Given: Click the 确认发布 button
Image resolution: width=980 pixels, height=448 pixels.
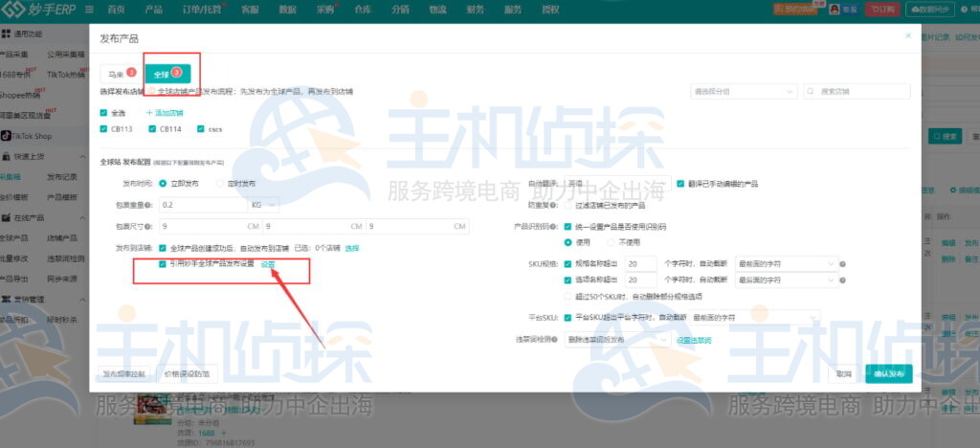Looking at the screenshot, I should point(889,373).
